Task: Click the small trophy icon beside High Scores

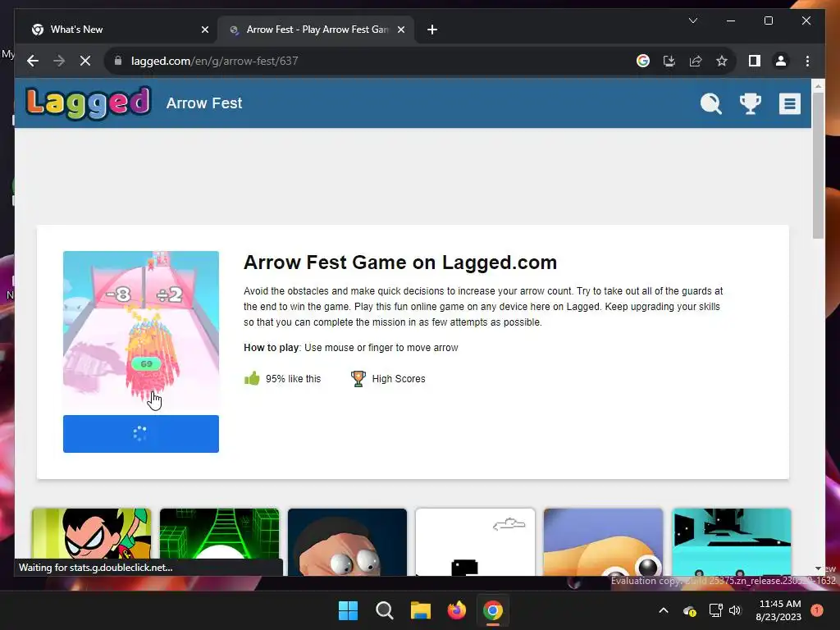Action: (x=358, y=378)
